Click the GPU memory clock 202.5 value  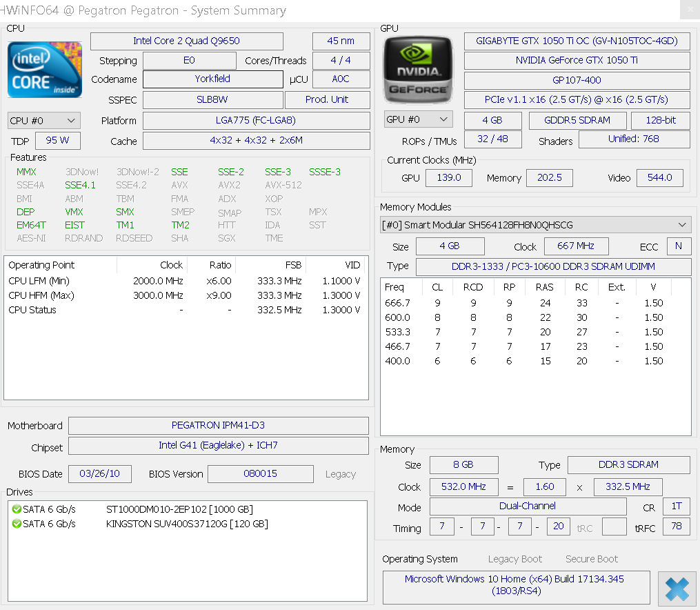[x=550, y=178]
